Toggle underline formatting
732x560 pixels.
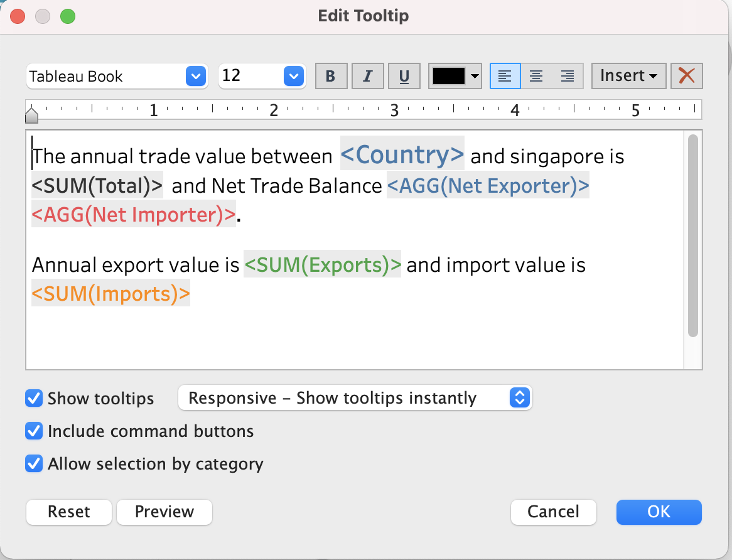tap(404, 76)
